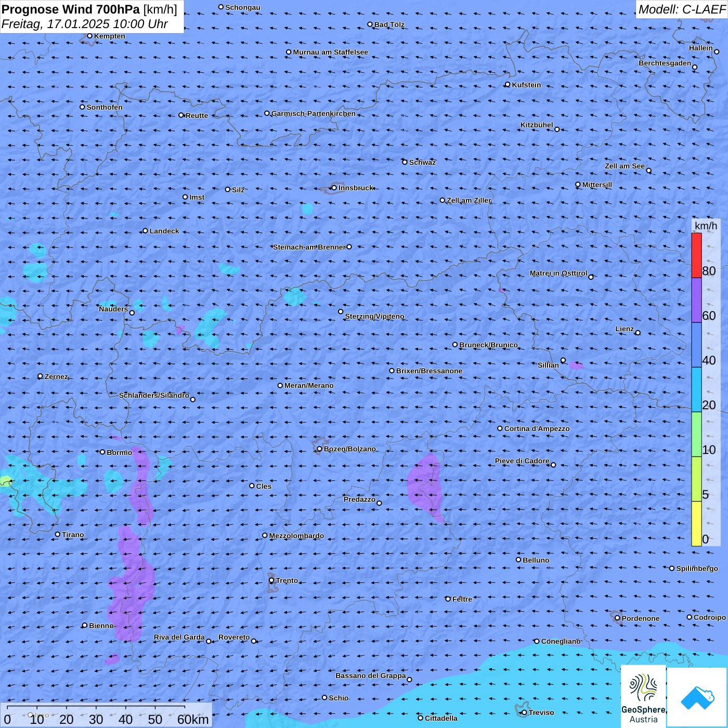Click the 'Codroipo' label
728x728 pixels.
point(710,617)
